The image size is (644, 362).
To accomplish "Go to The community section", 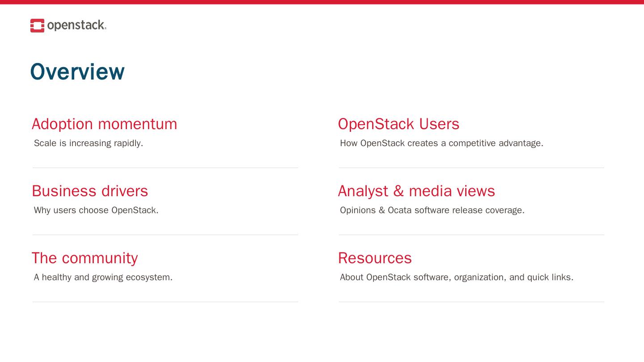I will point(85,258).
